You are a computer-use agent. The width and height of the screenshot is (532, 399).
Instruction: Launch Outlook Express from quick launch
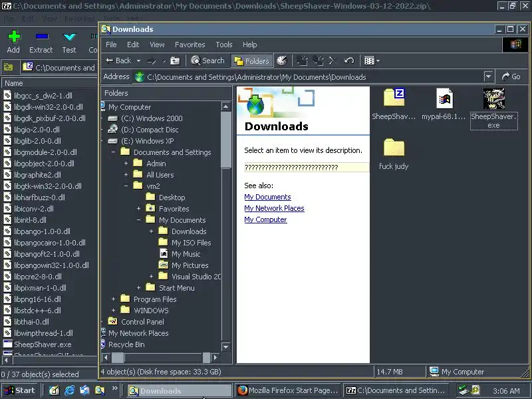(x=84, y=390)
